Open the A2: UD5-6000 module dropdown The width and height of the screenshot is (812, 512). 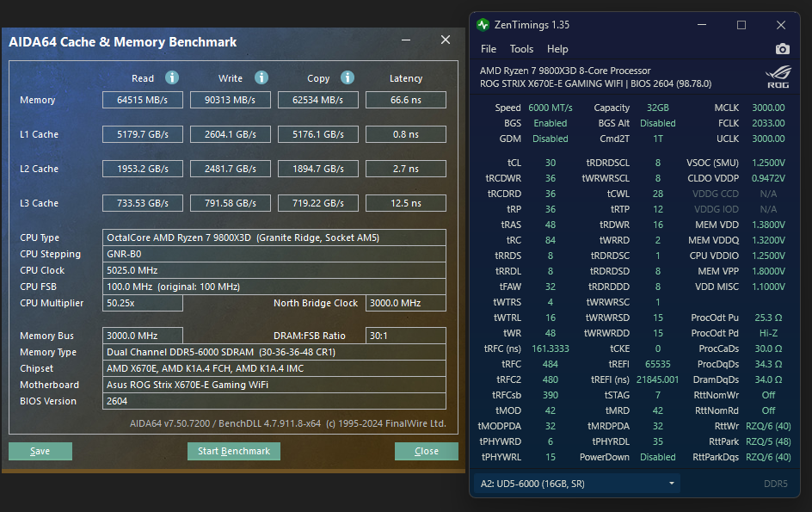click(577, 484)
